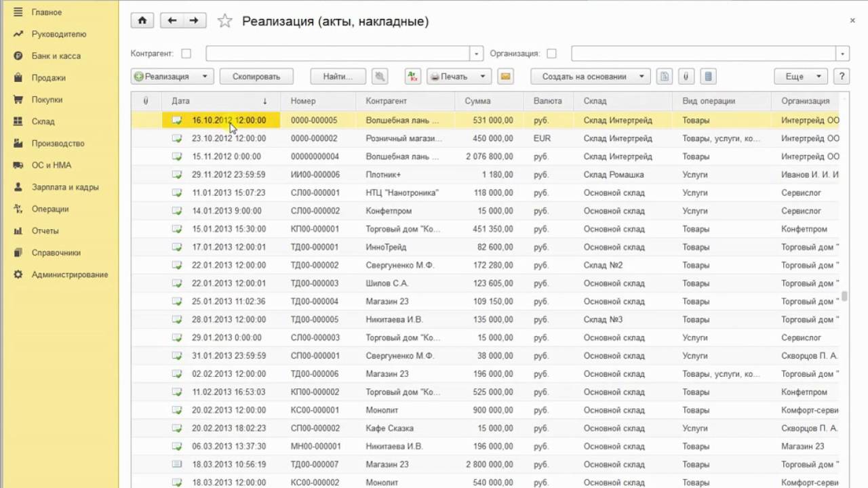Cancel search icon next to Найти
868x488 pixels.
pos(380,77)
